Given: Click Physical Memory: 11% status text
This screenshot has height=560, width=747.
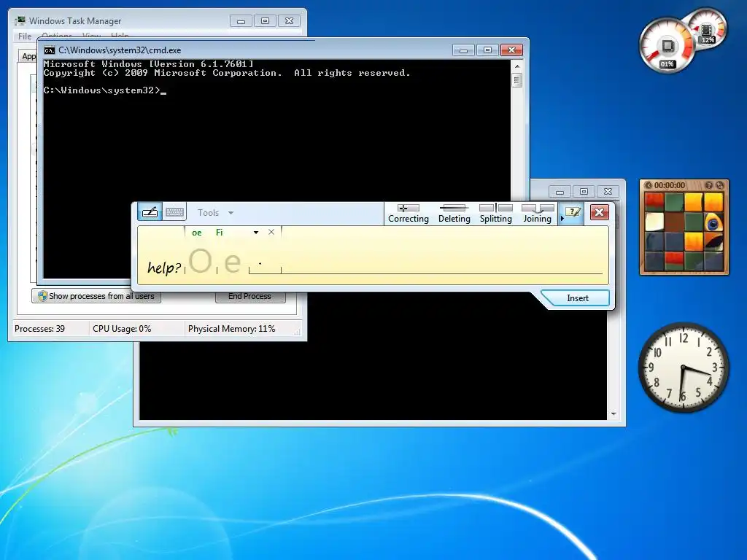Looking at the screenshot, I should [x=231, y=329].
